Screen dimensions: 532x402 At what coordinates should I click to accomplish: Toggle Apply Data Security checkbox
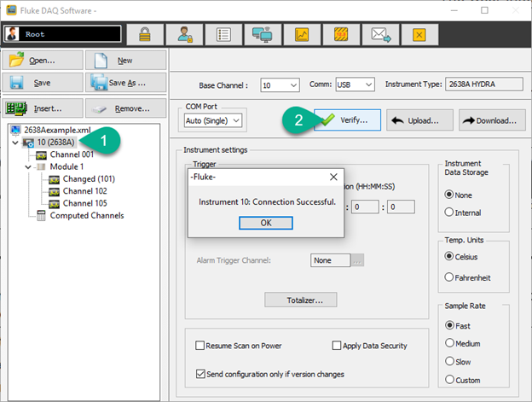click(337, 346)
